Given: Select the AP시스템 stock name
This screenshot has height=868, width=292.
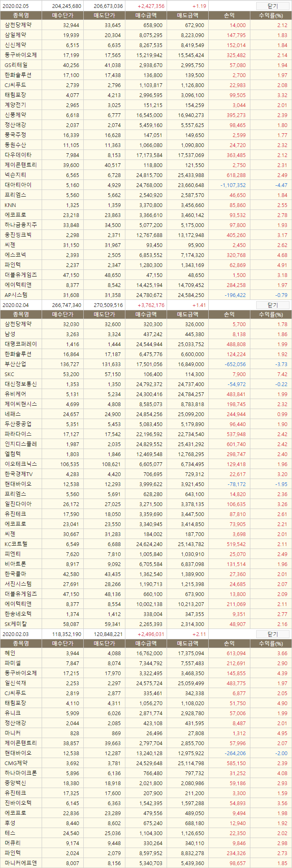Looking at the screenshot, I should [x=16, y=295].
